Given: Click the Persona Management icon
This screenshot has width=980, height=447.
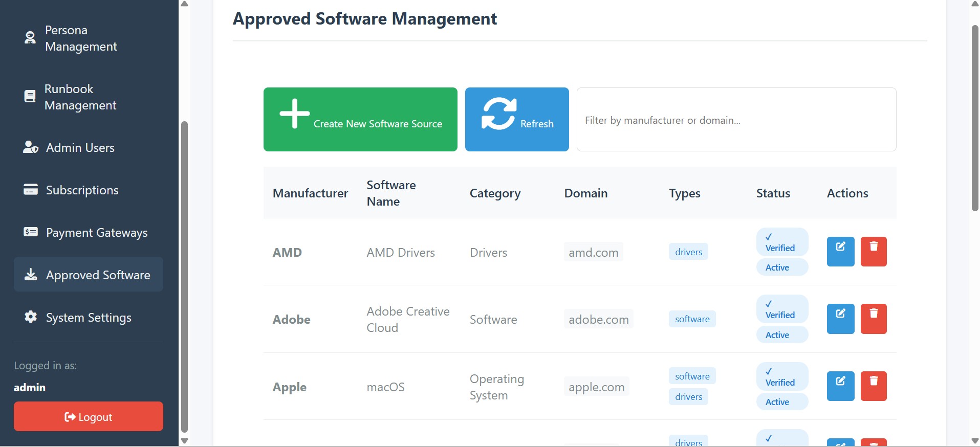Looking at the screenshot, I should point(30,38).
